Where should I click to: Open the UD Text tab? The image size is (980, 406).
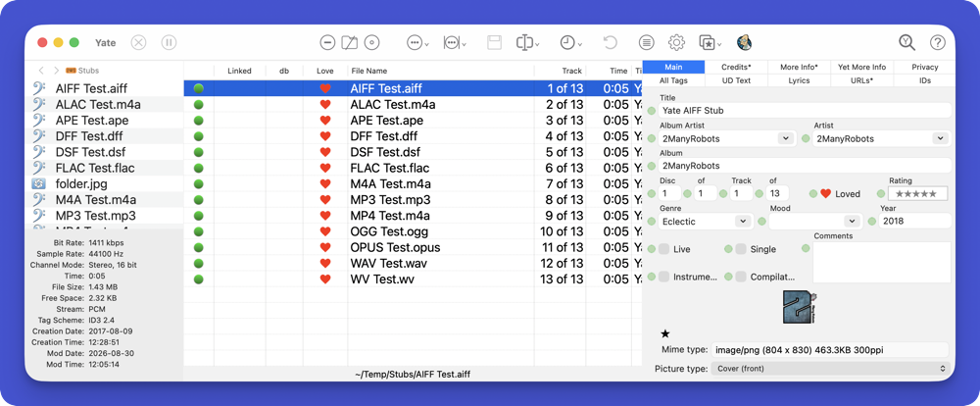pos(736,80)
